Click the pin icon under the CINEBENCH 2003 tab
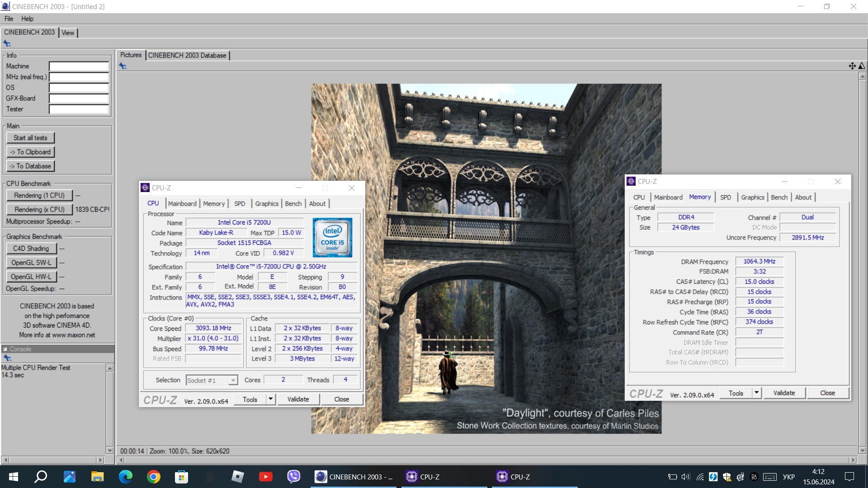This screenshot has width=868, height=488. [x=7, y=43]
